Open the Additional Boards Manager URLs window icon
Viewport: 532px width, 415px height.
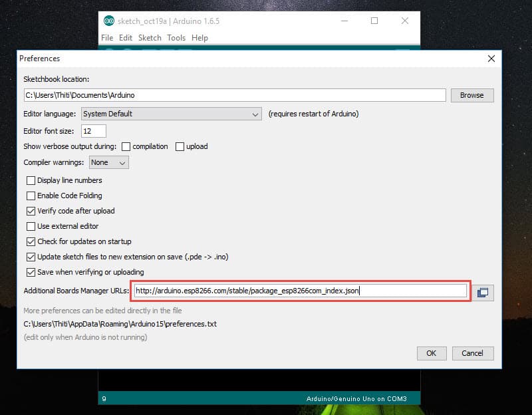tap(483, 292)
